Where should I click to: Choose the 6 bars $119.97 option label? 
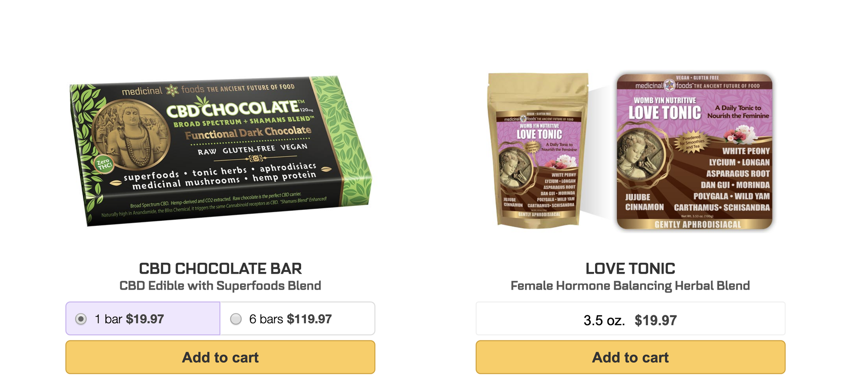coord(290,319)
